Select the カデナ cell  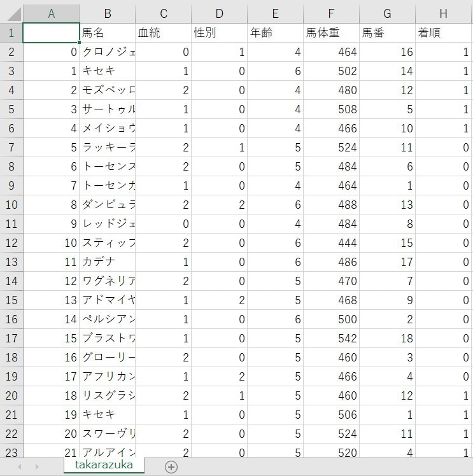108,262
